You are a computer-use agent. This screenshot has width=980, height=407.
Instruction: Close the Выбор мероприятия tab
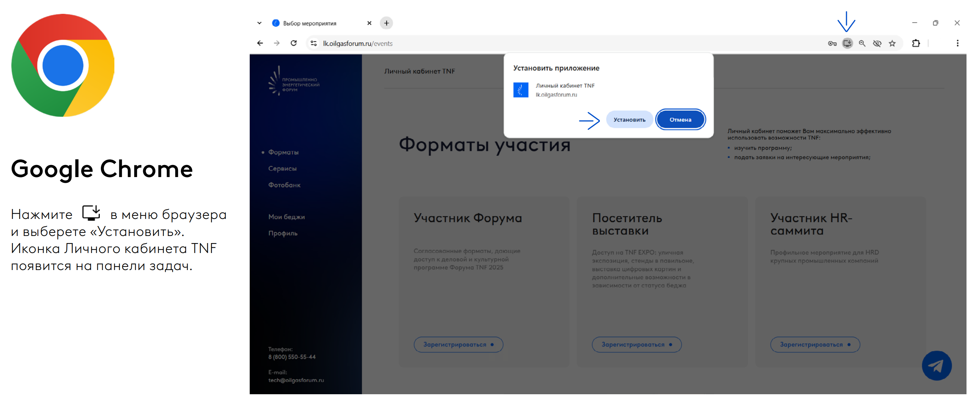coord(369,23)
